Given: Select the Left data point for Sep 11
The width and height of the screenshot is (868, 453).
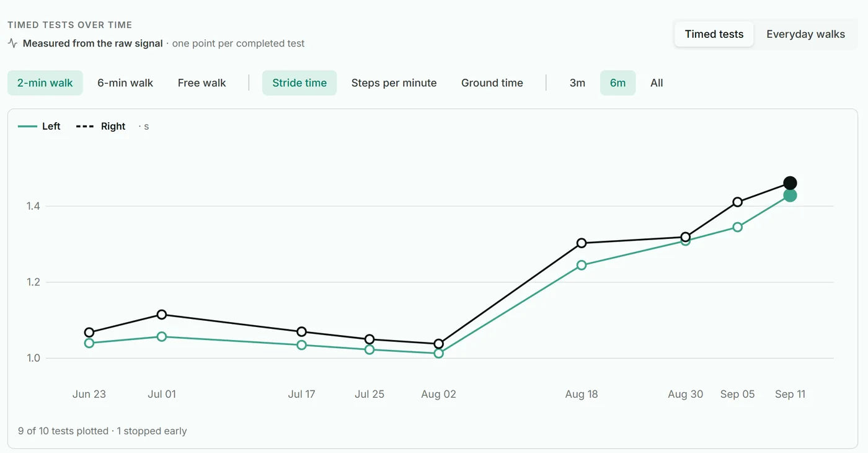Looking at the screenshot, I should [x=790, y=195].
